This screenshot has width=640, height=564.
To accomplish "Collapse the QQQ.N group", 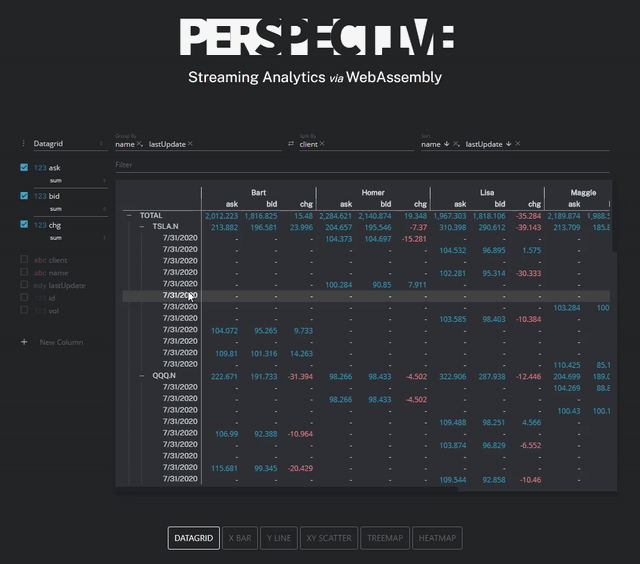I will coord(142,375).
